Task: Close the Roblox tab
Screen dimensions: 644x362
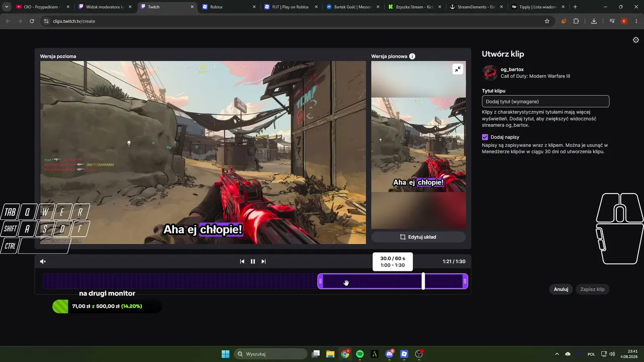Action: [254, 7]
